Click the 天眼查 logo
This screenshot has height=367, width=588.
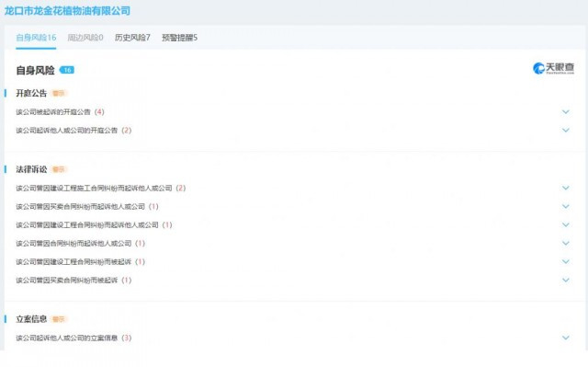[553, 68]
